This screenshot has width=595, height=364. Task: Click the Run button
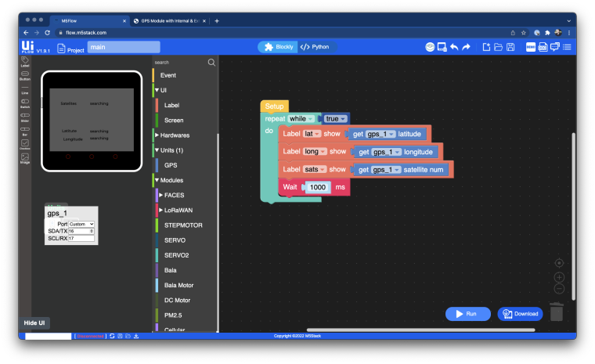[467, 314]
